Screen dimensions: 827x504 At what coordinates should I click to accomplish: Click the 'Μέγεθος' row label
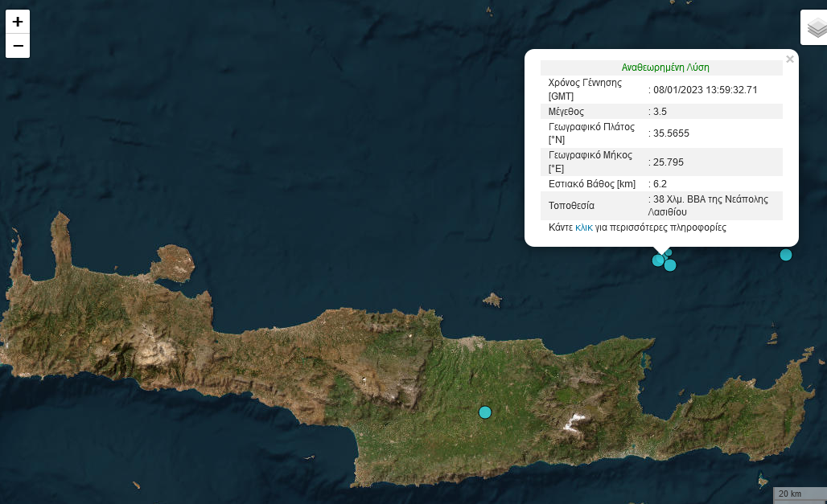[x=566, y=112]
